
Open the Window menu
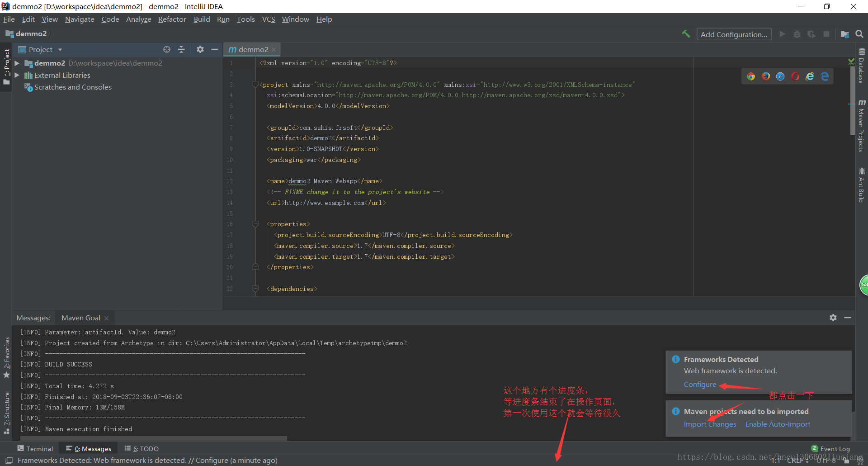[295, 19]
